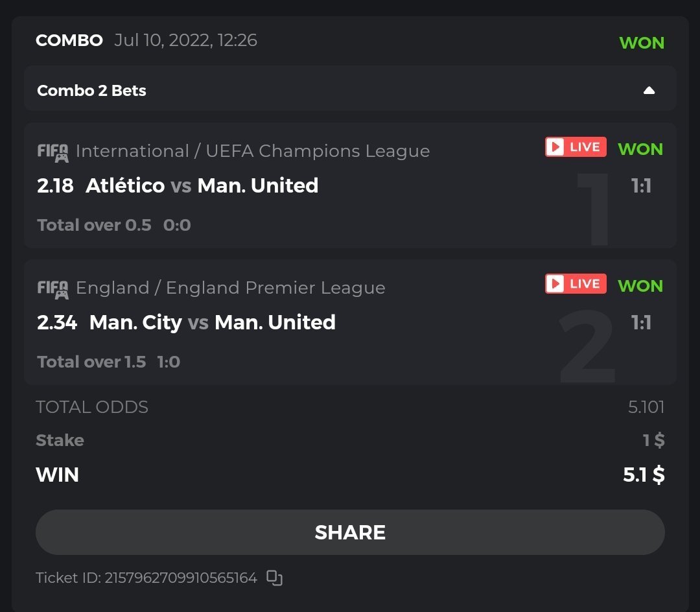Click the Total over 1.5 selection
700x612 pixels.
tap(91, 362)
